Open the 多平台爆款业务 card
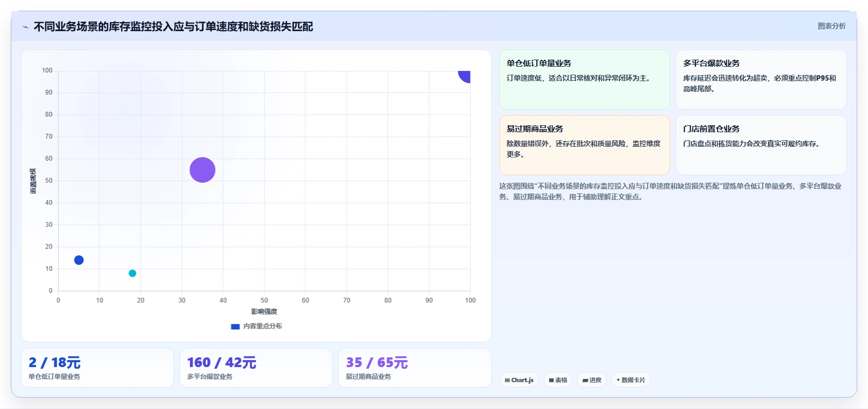 [x=761, y=80]
